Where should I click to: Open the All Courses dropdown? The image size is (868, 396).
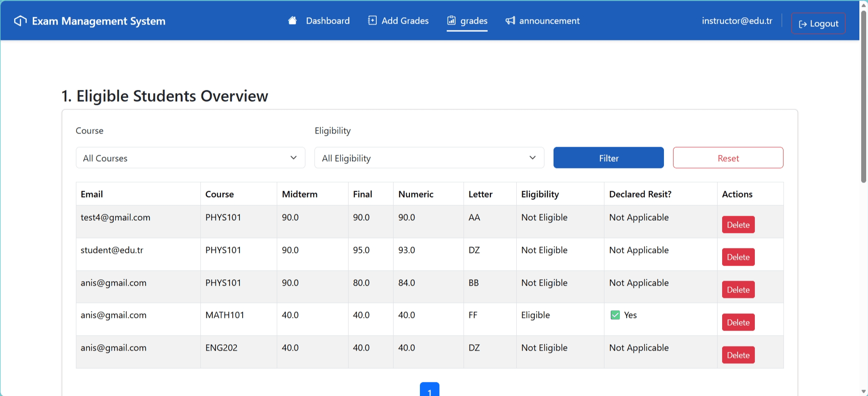pyautogui.click(x=190, y=158)
